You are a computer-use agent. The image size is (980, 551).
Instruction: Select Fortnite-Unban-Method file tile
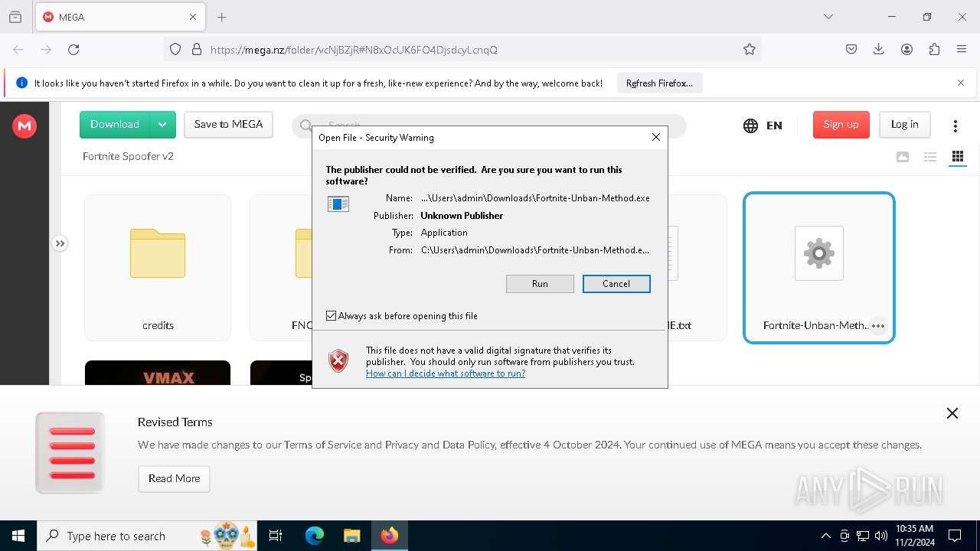point(819,267)
